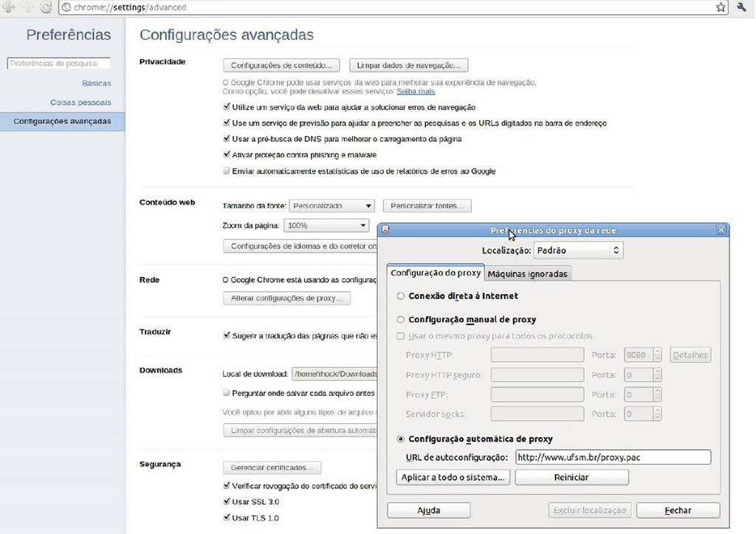The image size is (756, 534).
Task: Click the browser reload icon
Action: point(46,7)
